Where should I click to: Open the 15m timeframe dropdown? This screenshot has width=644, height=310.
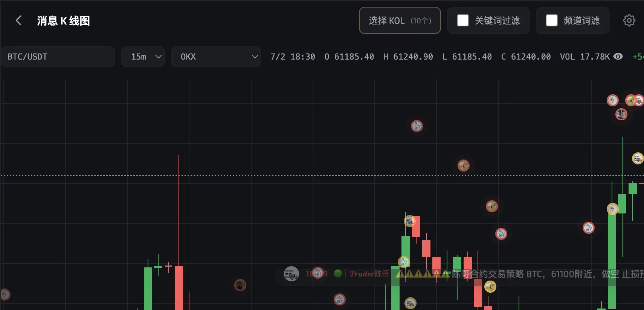[x=143, y=57]
